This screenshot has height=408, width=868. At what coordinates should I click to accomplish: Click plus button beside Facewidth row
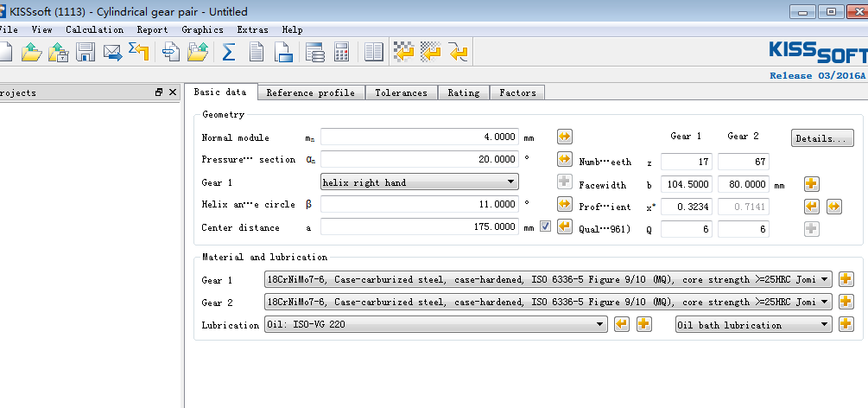pos(812,184)
